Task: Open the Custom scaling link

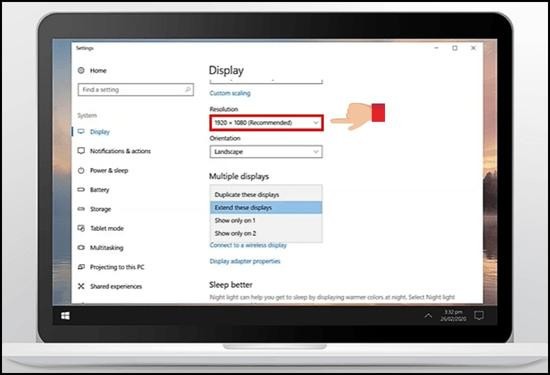Action: 230,93
